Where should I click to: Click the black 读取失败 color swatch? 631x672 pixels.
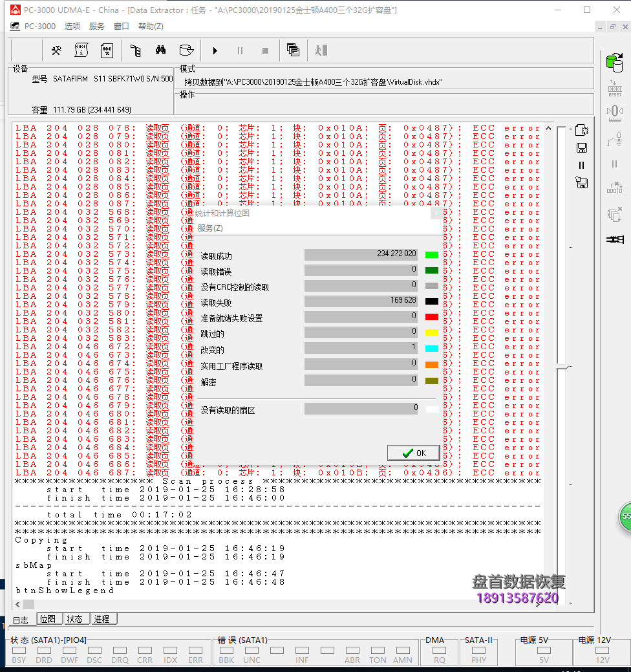(x=432, y=301)
